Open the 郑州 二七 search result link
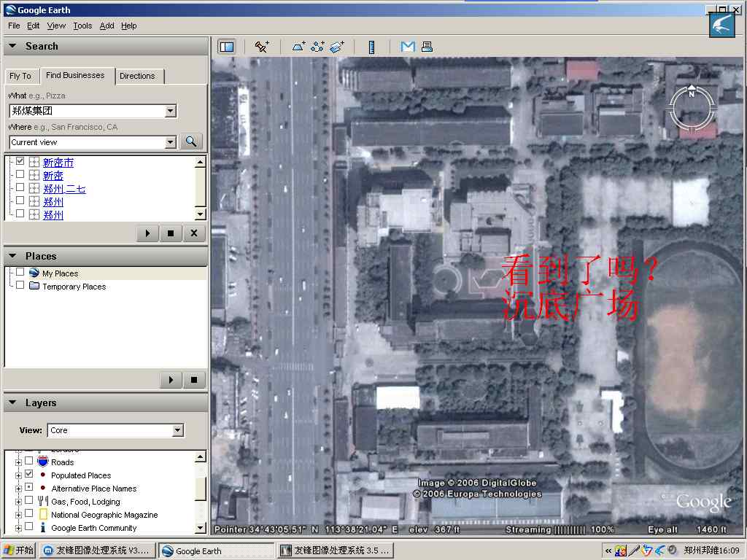 64,189
